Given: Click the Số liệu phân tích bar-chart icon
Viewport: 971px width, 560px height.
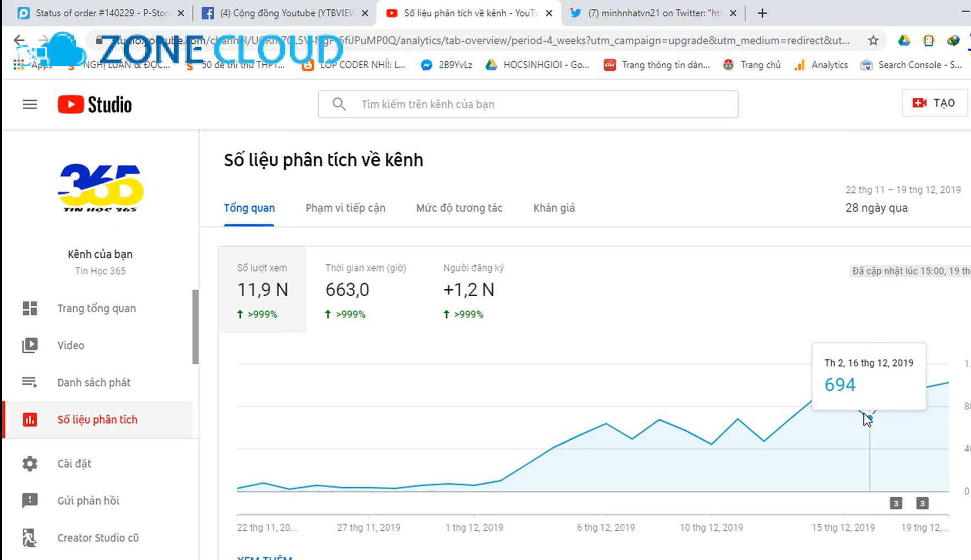Looking at the screenshot, I should (30, 419).
